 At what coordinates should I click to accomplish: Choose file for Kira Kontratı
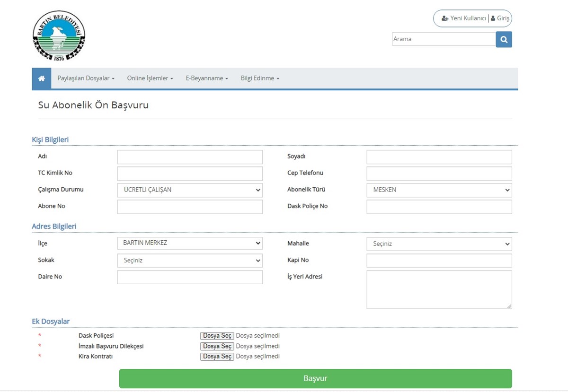(217, 357)
